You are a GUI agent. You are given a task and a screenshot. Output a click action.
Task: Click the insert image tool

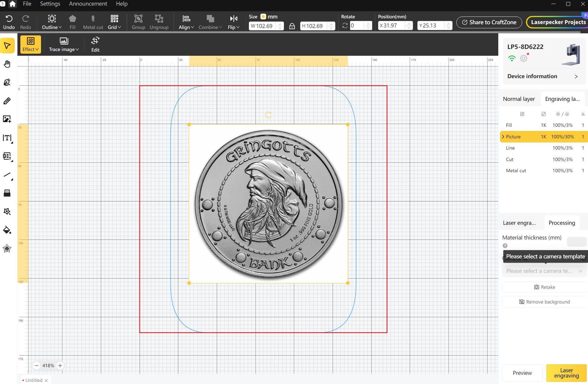[x=7, y=119]
